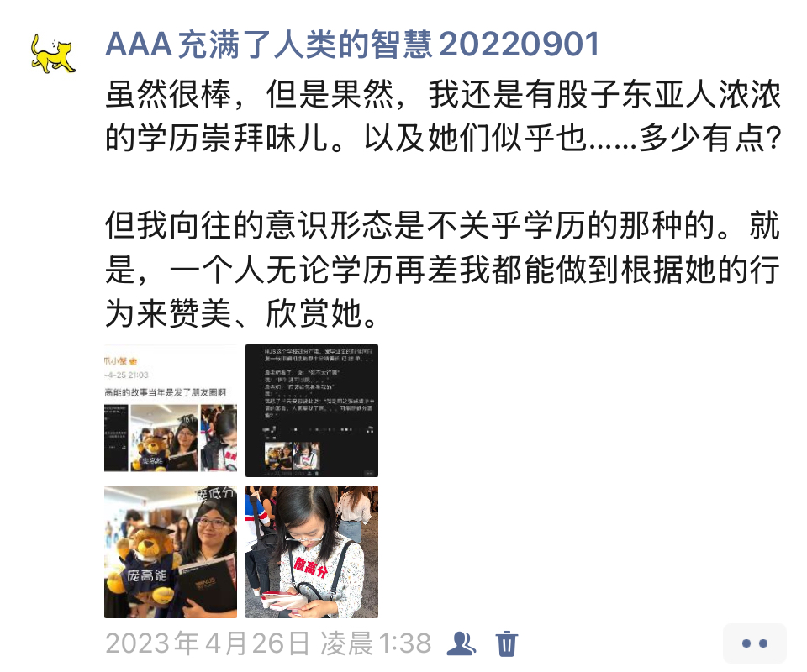
Task: Click the 4-25 21:03 Weibo timestamp
Action: pos(127,375)
